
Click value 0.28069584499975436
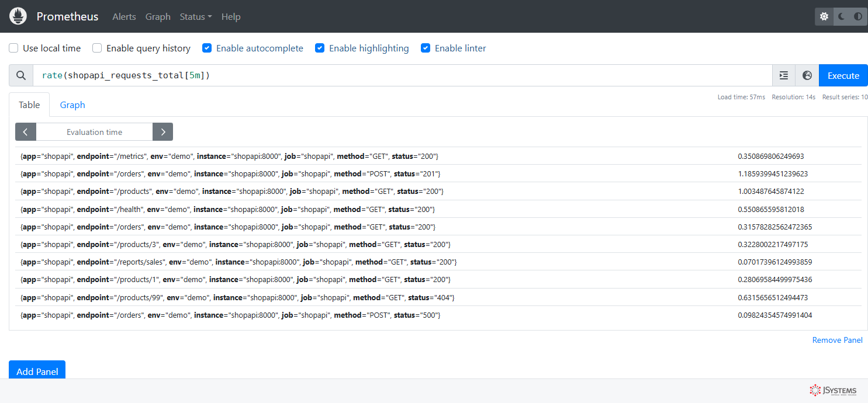[x=775, y=279]
